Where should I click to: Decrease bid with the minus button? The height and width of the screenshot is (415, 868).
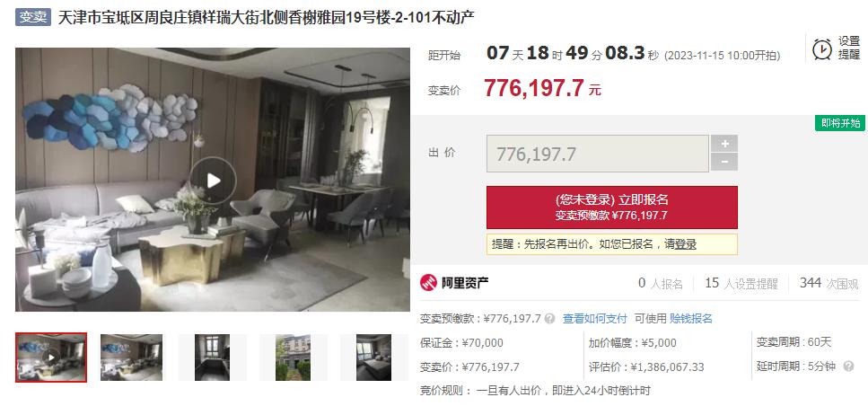[x=724, y=162]
